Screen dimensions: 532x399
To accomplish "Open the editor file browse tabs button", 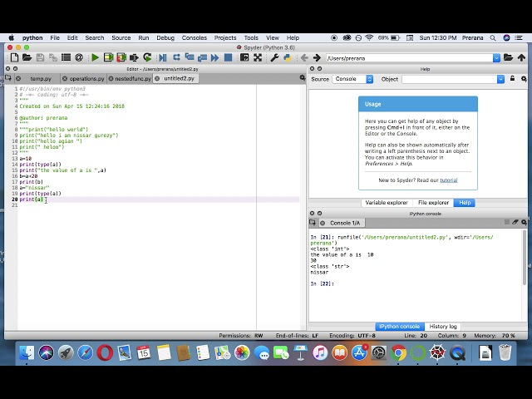I will tap(8, 78).
